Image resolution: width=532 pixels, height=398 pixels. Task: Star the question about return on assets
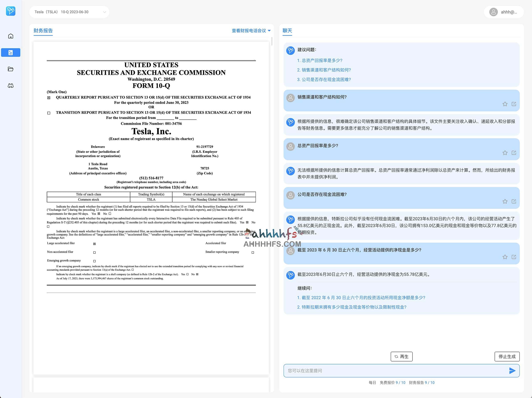505,153
